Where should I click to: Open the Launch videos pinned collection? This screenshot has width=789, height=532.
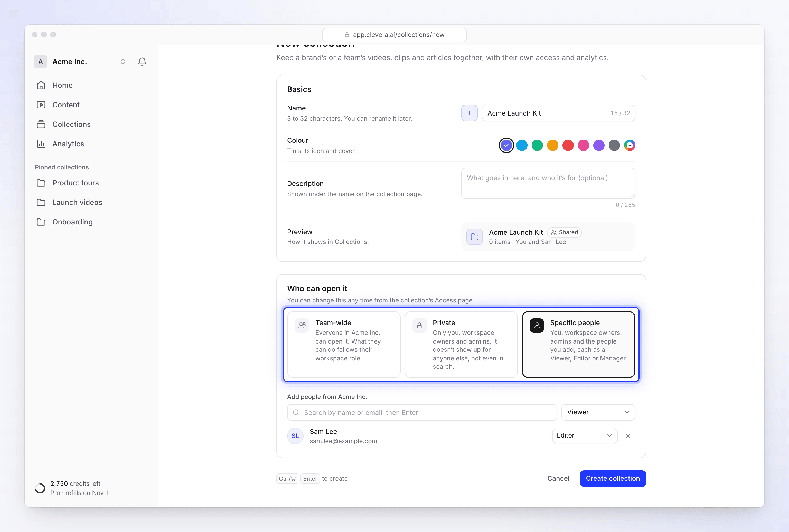91,202
